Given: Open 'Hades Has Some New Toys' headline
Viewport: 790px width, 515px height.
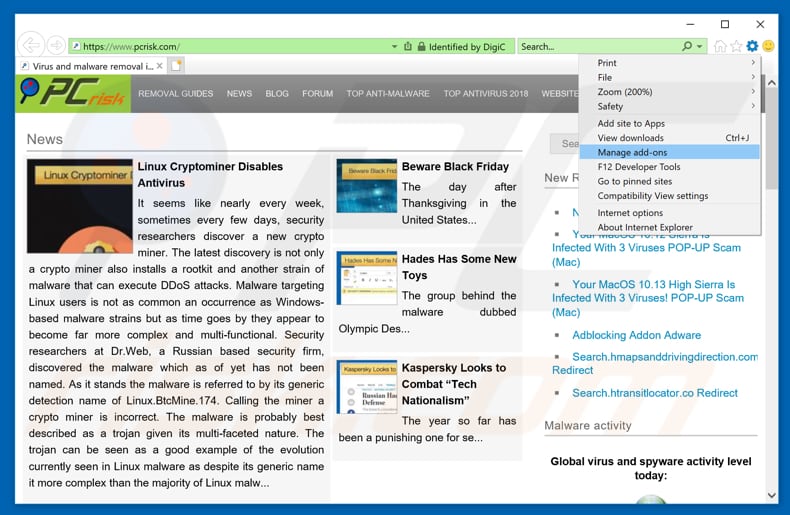Looking at the screenshot, I should 459,267.
